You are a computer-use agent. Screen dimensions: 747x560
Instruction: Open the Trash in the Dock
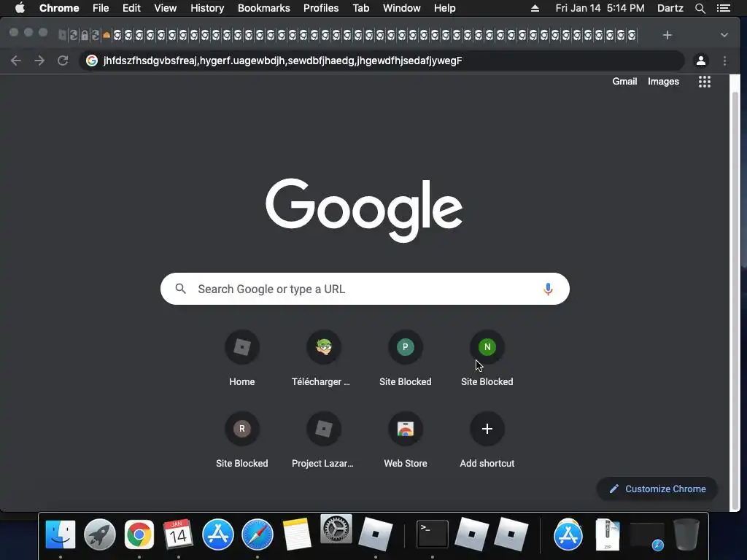(x=686, y=534)
